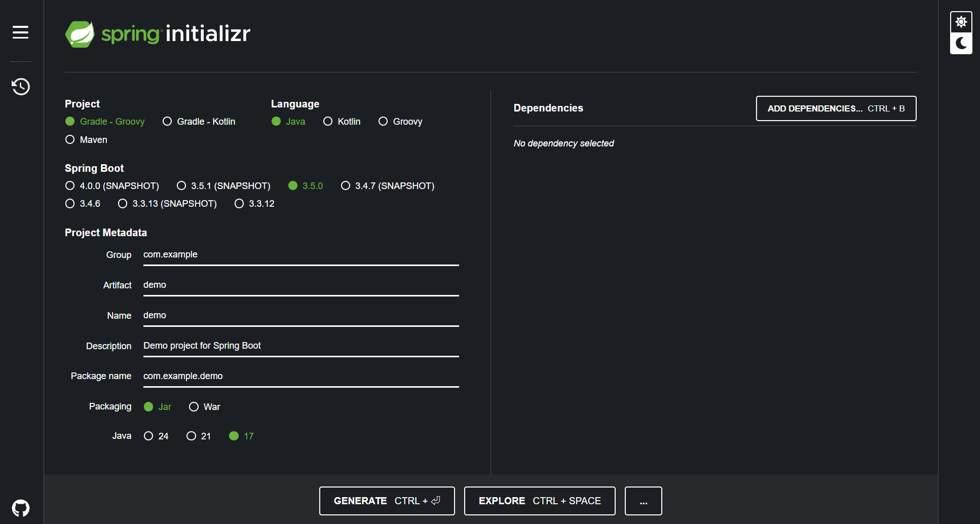Click Add Dependencies button
This screenshot has height=524, width=980.
[836, 108]
